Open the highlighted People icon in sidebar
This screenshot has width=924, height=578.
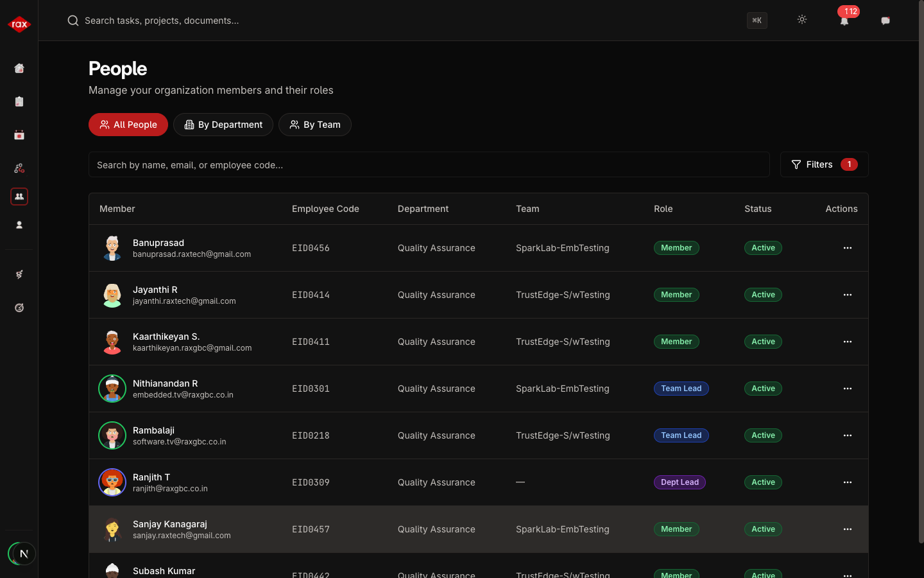pyautogui.click(x=19, y=197)
